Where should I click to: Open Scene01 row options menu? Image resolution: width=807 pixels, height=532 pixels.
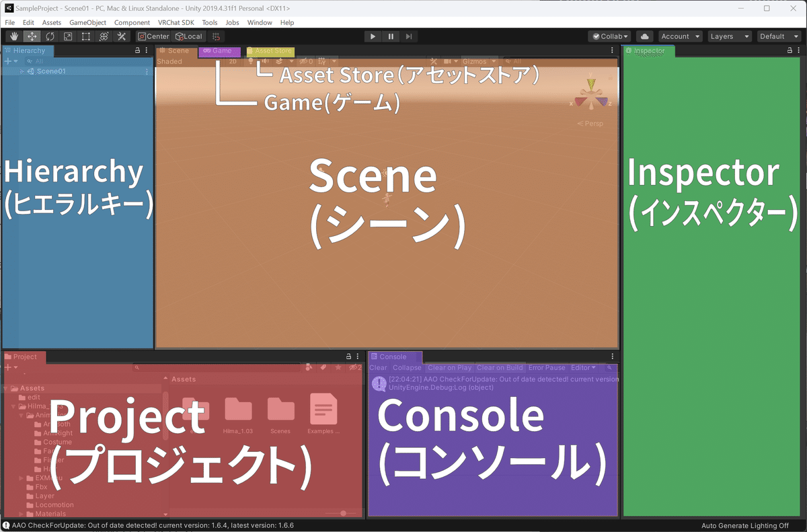(147, 71)
